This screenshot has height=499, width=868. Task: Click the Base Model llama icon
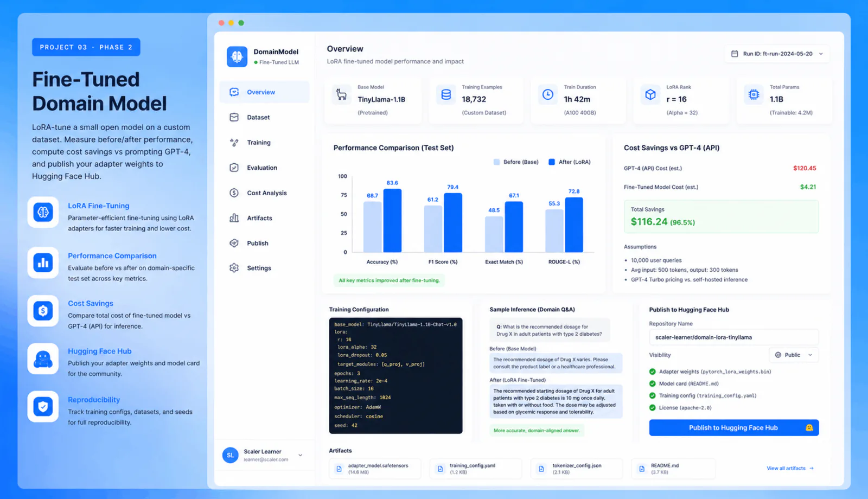click(341, 94)
